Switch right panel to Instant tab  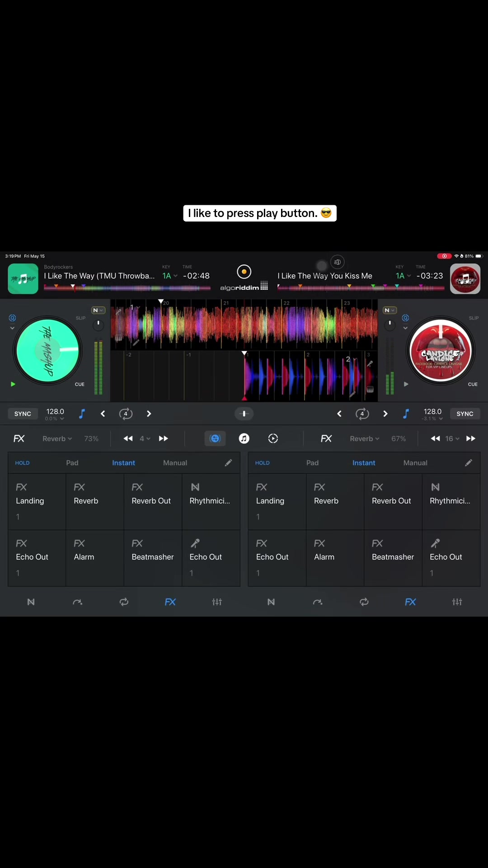(x=364, y=463)
